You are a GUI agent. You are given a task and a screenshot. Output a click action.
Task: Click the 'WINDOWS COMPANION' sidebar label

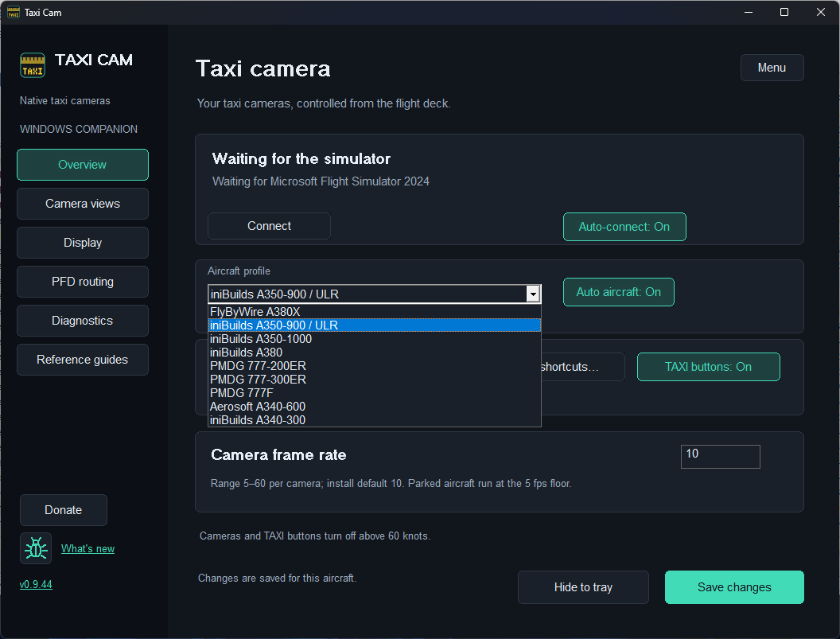click(x=79, y=129)
